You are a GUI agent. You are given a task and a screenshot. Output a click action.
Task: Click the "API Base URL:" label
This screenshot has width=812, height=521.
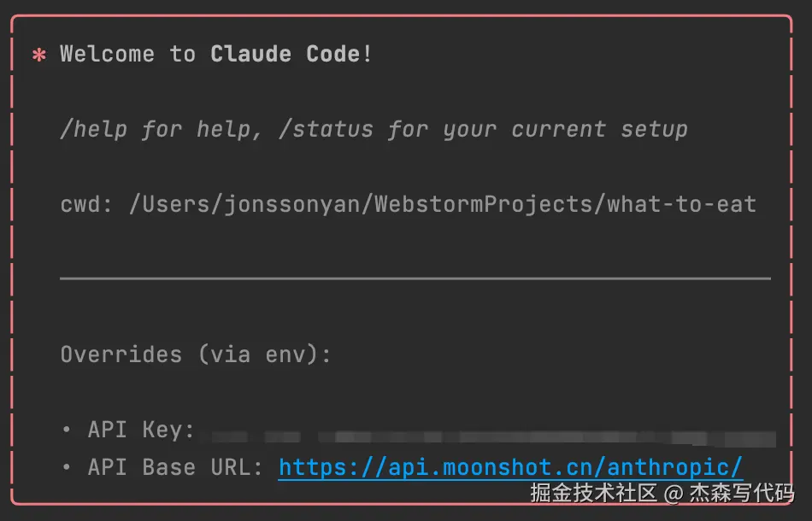tap(175, 467)
